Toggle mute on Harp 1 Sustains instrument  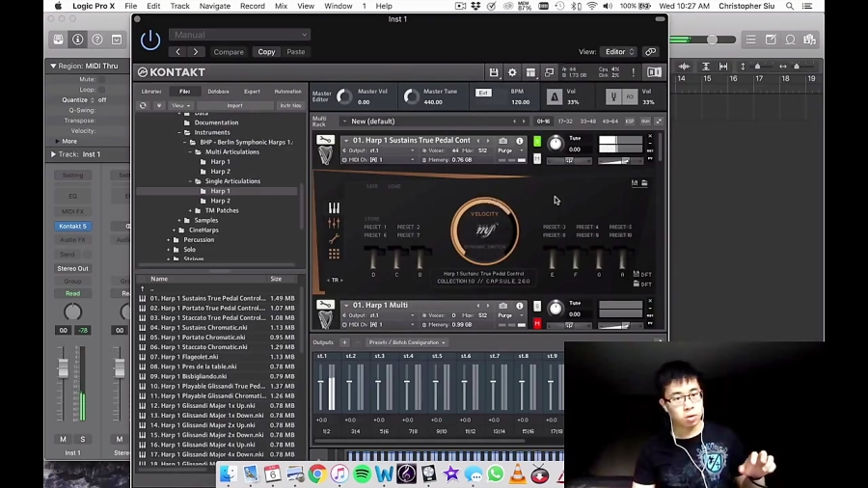[x=537, y=159]
